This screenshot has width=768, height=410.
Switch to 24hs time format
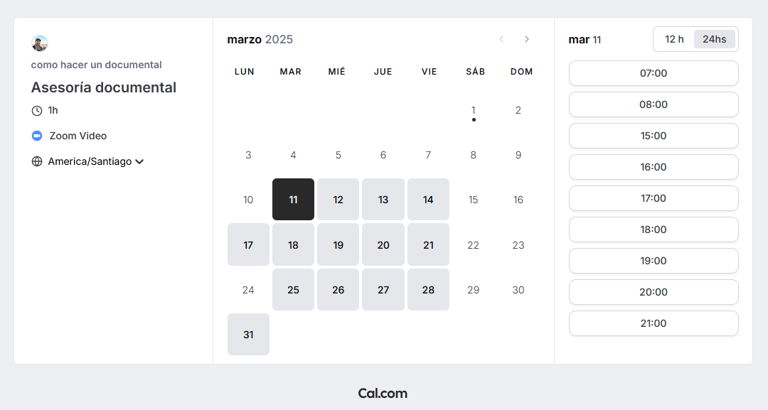tap(714, 39)
